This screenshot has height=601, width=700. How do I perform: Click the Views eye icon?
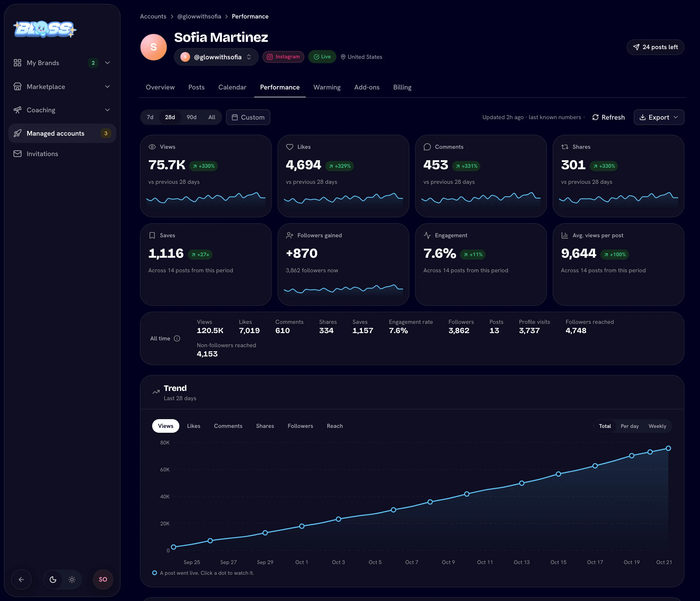(x=152, y=147)
